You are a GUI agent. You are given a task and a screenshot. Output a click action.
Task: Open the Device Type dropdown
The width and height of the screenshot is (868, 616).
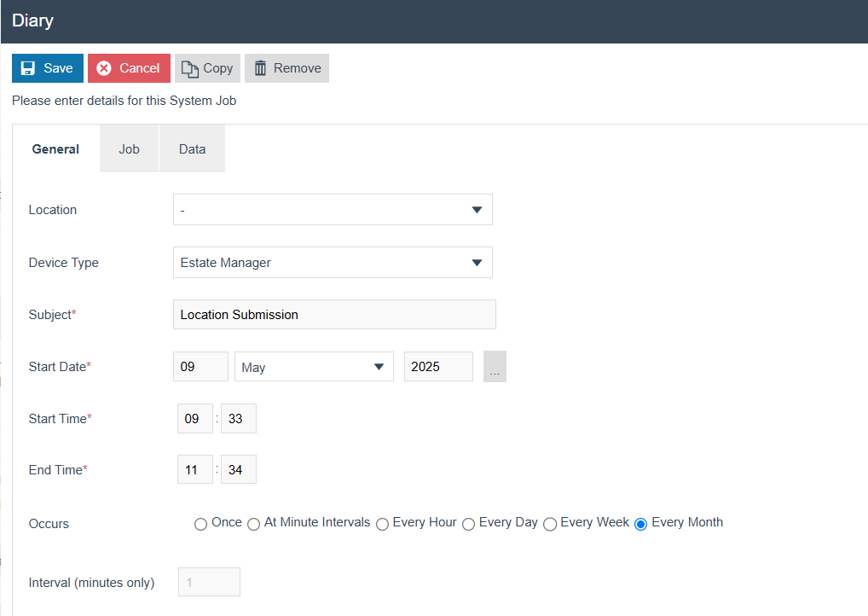coord(333,263)
